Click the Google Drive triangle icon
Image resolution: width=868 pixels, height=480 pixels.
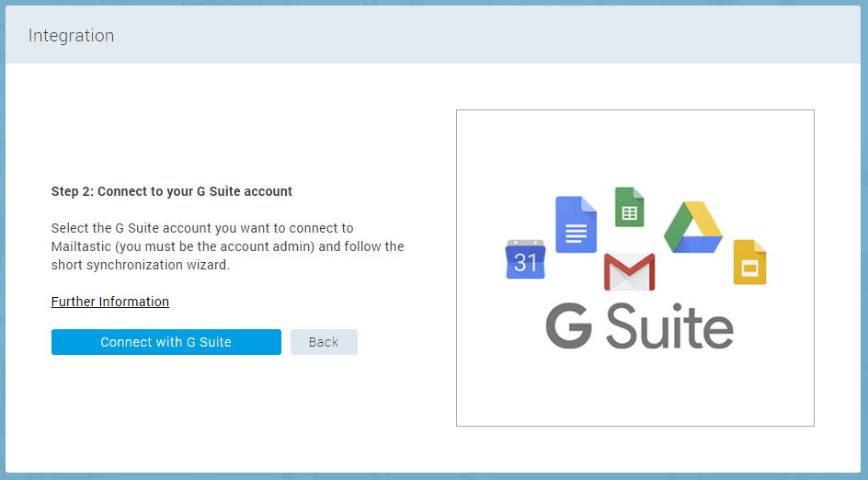pyautogui.click(x=693, y=227)
